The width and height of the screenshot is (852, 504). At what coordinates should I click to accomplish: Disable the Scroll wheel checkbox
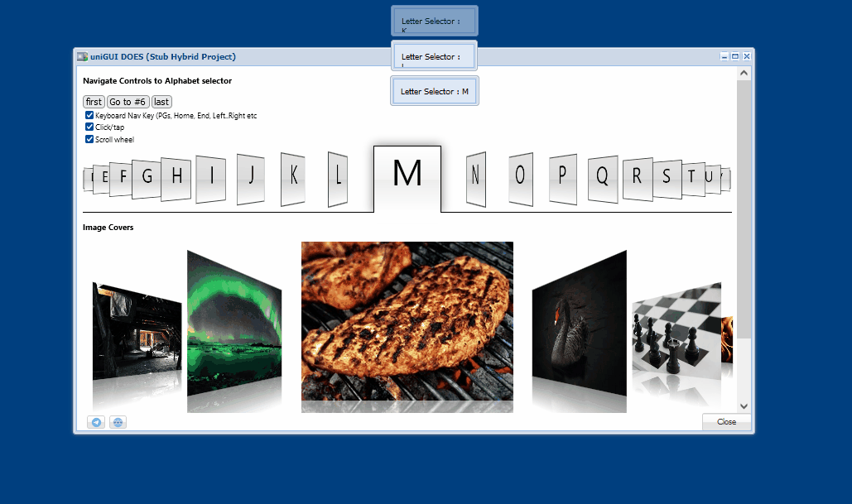pos(89,139)
